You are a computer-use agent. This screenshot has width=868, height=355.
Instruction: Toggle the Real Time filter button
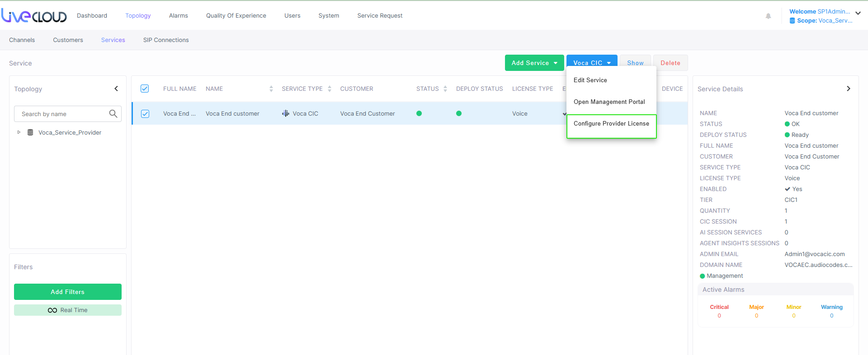68,310
